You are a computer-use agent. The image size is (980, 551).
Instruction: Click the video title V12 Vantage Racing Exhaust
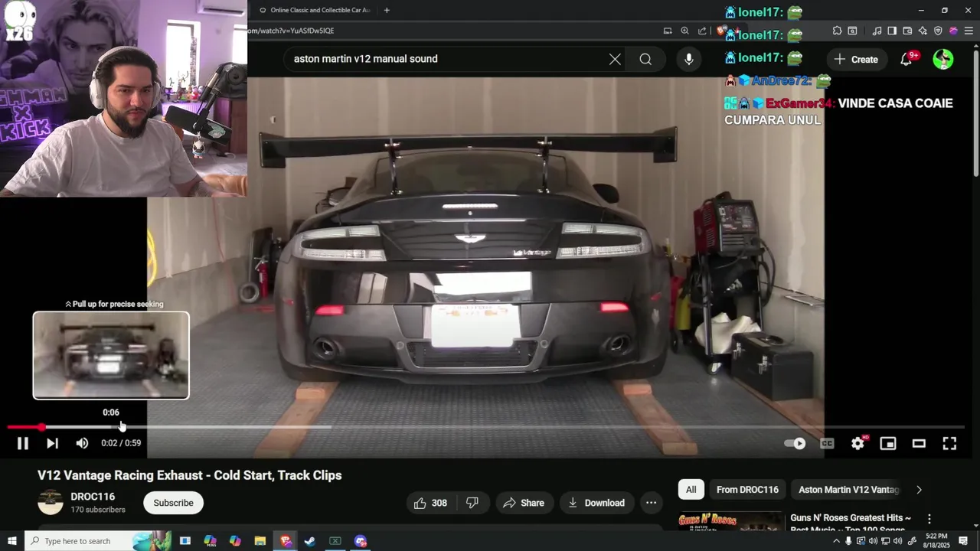(x=190, y=475)
